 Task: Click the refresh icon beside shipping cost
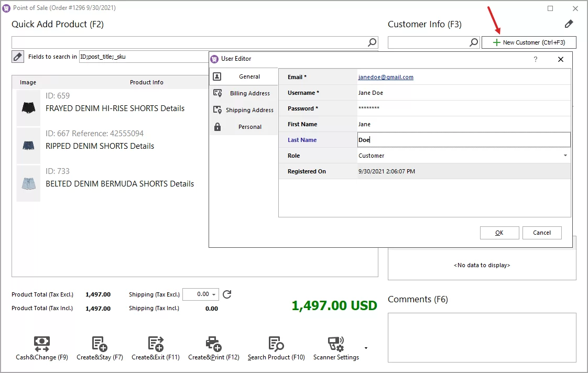227,294
